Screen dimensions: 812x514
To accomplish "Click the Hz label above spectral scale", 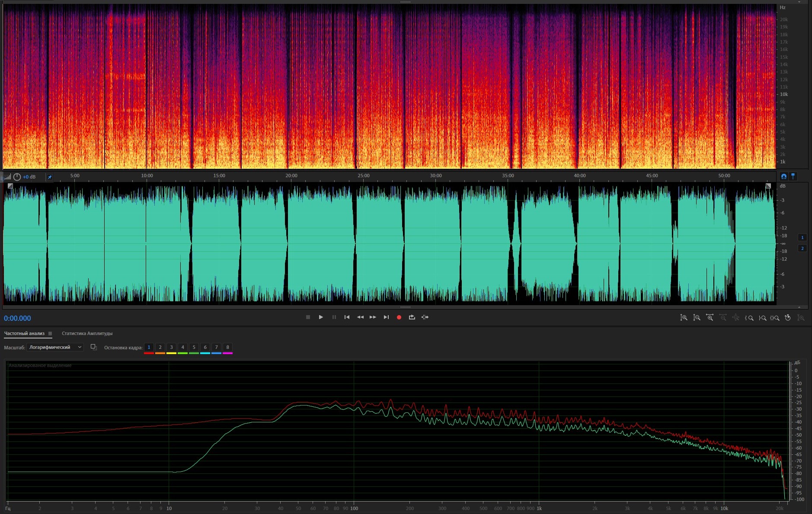I will click(x=783, y=7).
